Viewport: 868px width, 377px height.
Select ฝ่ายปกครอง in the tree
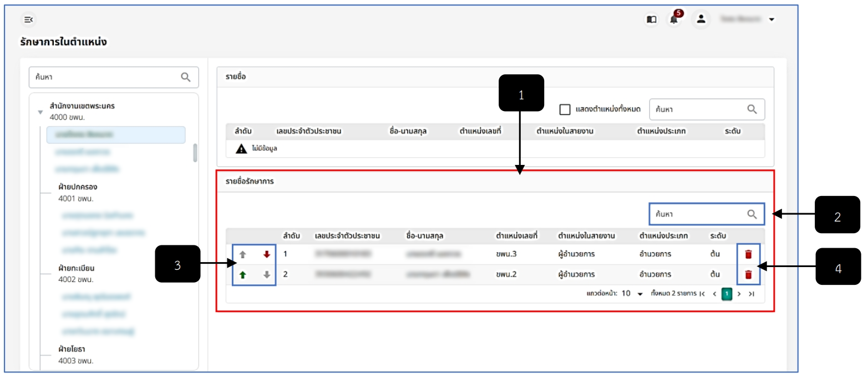pyautogui.click(x=78, y=187)
